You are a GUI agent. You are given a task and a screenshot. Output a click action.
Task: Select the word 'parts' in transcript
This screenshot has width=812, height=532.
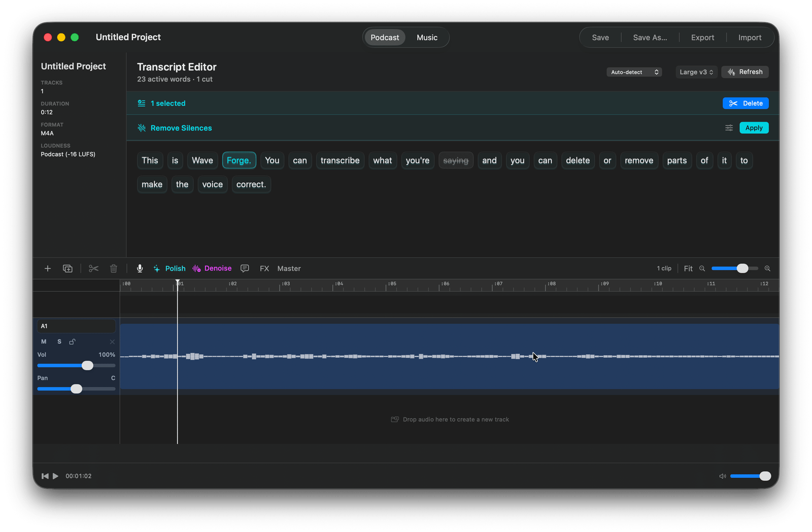pyautogui.click(x=677, y=160)
